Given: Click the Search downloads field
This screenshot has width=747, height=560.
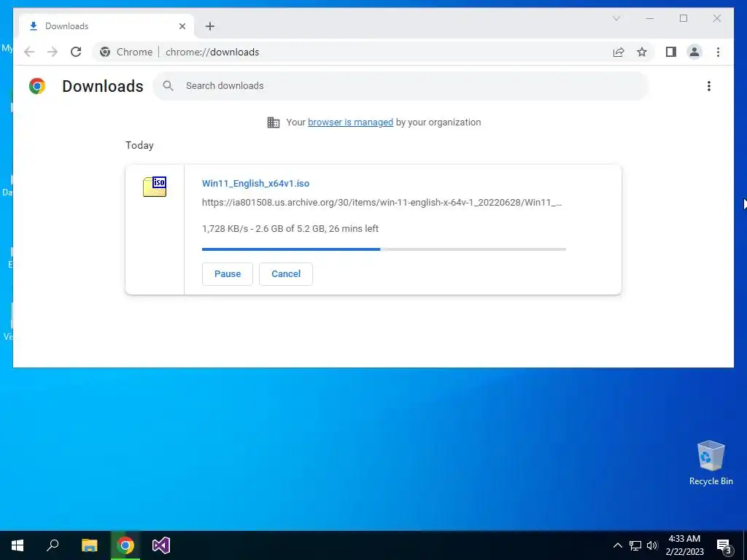Looking at the screenshot, I should click(400, 86).
